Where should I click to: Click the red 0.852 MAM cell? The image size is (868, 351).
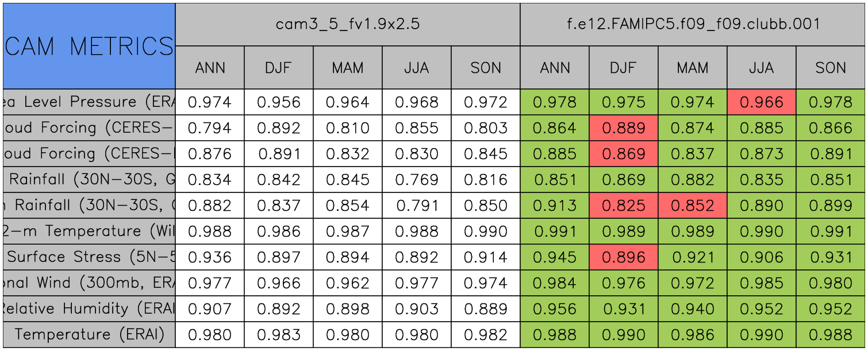(693, 206)
